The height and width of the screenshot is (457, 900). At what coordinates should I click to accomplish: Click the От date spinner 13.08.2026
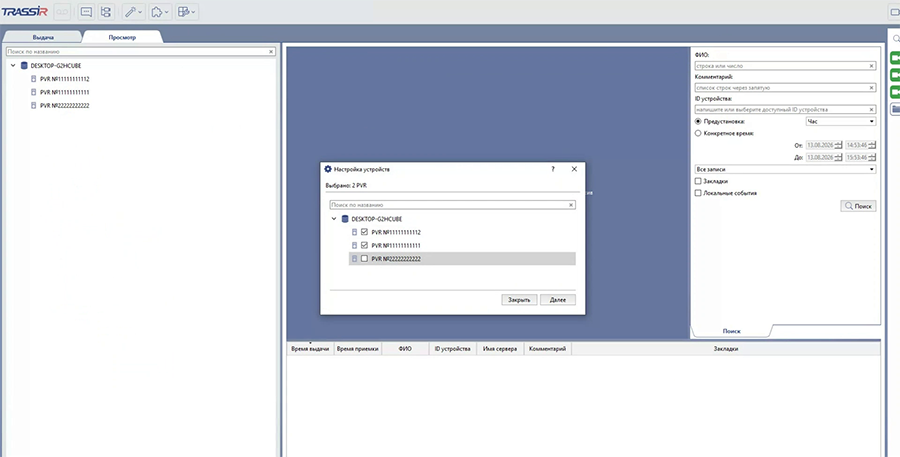coord(824,145)
